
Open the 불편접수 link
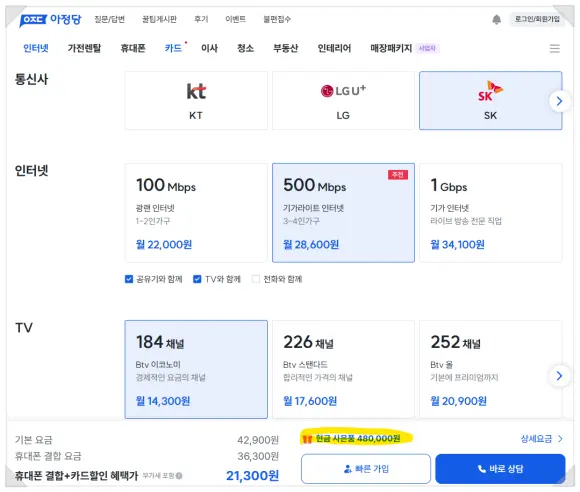point(277,19)
